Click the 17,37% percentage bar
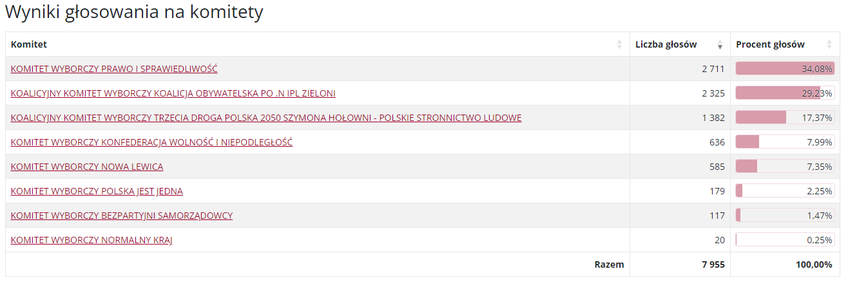 (x=785, y=118)
